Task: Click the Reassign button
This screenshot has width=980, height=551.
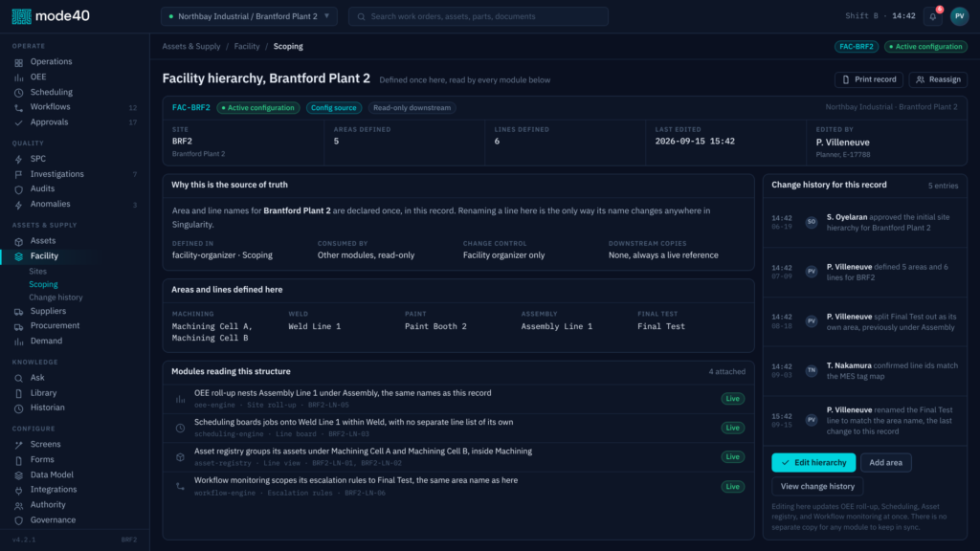Action: (x=938, y=79)
